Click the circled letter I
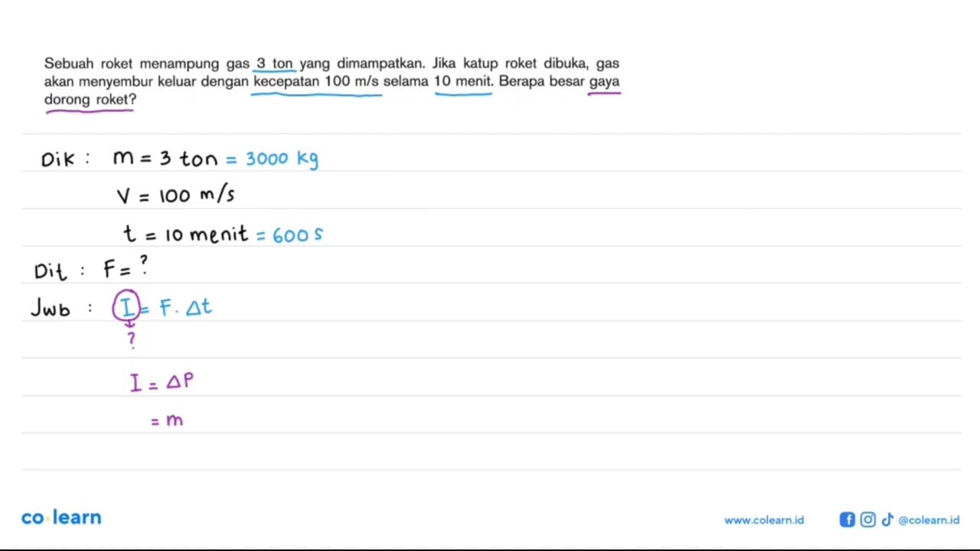This screenshot has height=551, width=980. pos(126,308)
